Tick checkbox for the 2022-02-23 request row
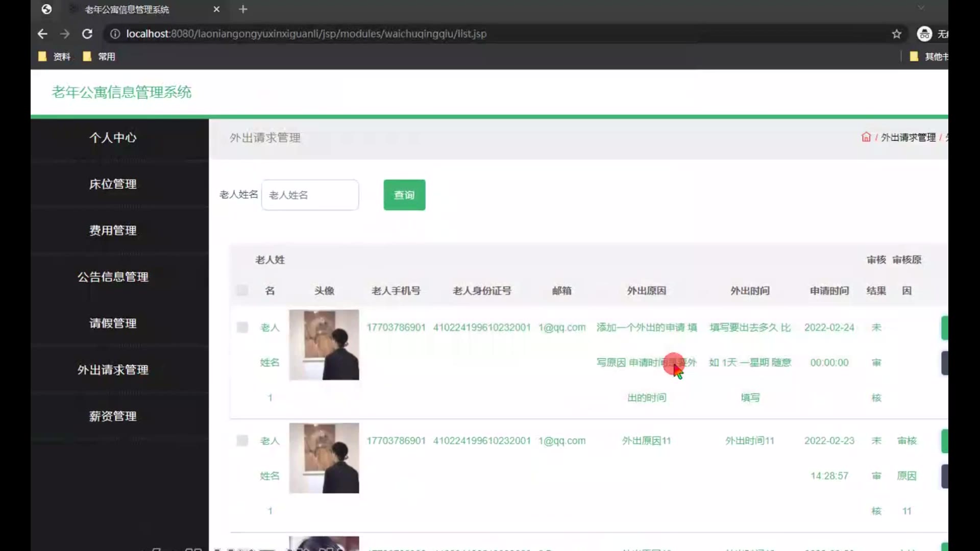The width and height of the screenshot is (980, 551). point(242,440)
